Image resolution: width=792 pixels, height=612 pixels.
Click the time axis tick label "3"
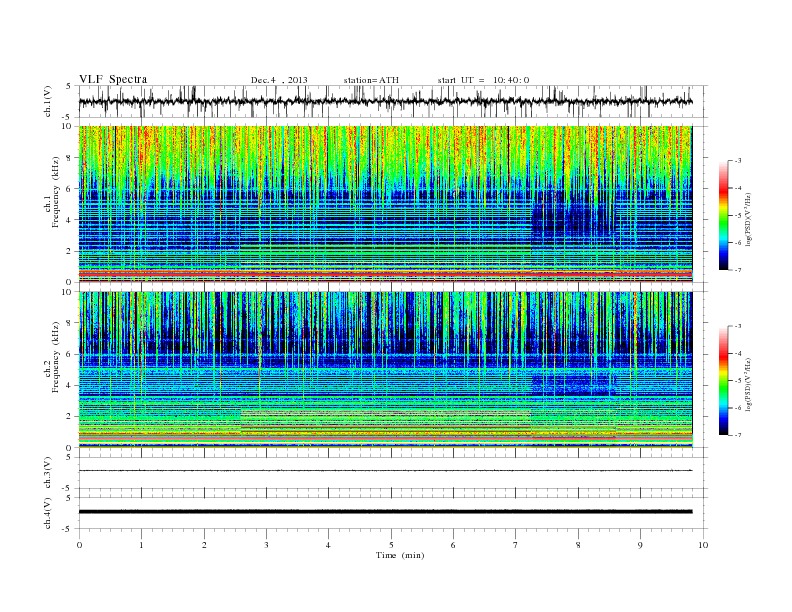(x=266, y=545)
